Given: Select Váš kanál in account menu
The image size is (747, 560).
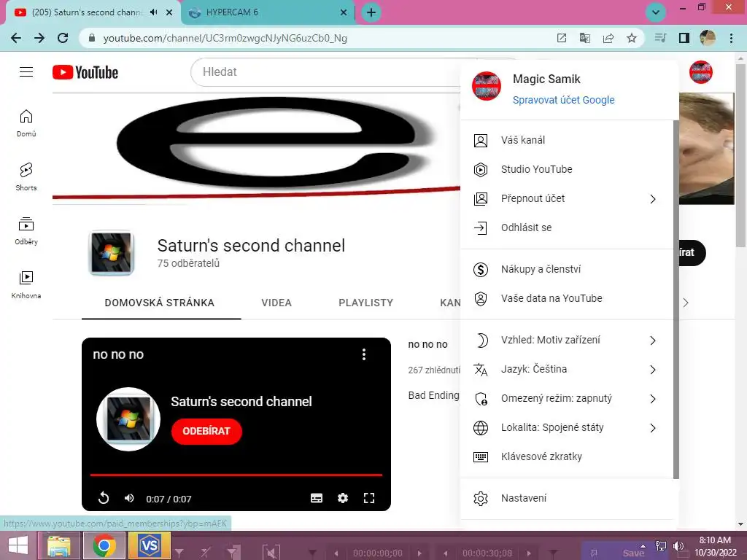Looking at the screenshot, I should (x=567, y=141).
